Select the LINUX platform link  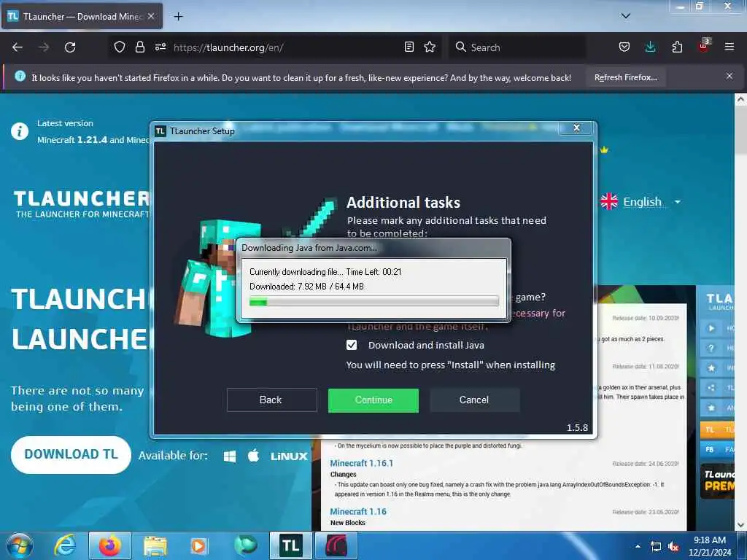[x=289, y=456]
